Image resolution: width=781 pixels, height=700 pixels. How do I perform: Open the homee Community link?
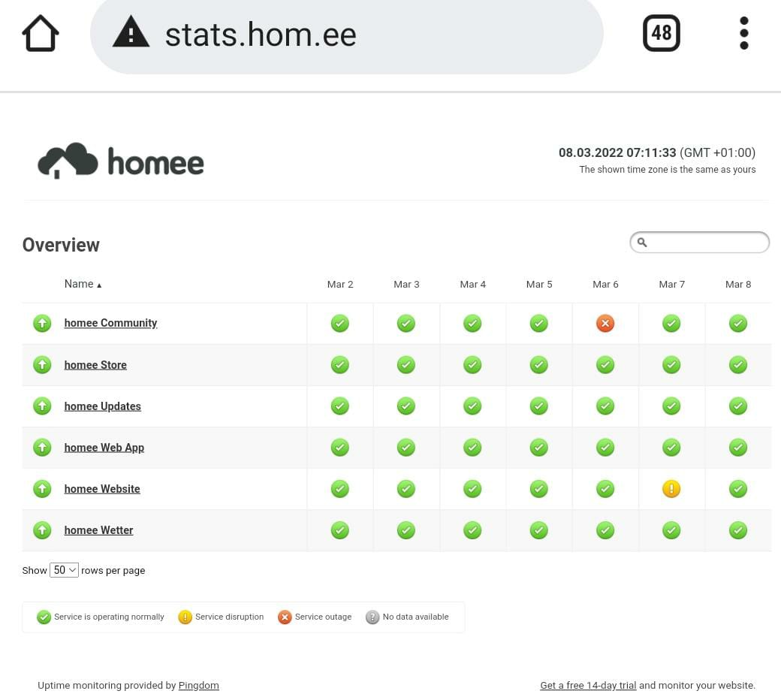point(110,323)
